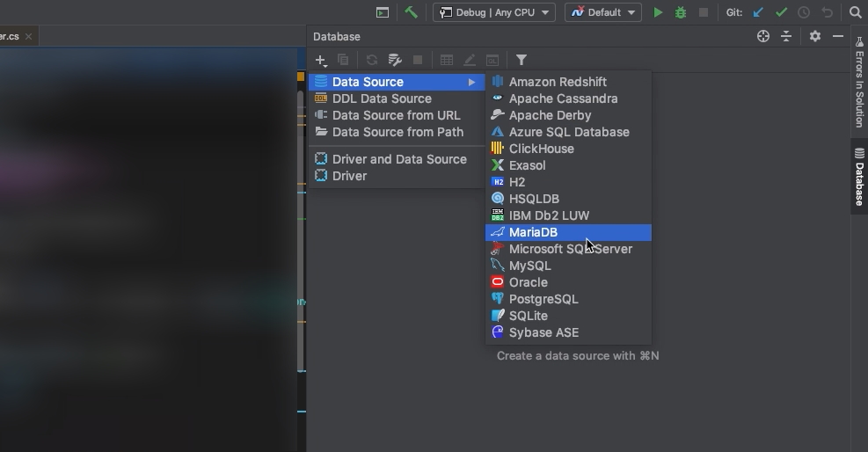Select Exasol data source
The height and width of the screenshot is (452, 868).
point(568,165)
